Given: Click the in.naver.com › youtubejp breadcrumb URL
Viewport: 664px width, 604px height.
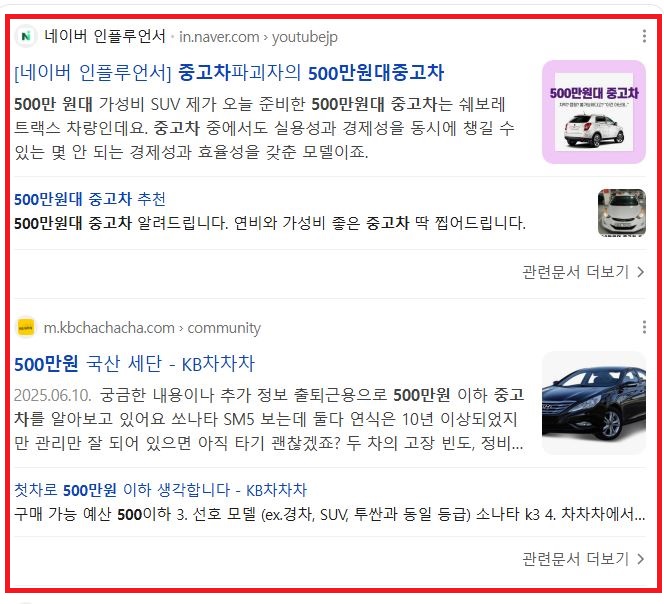Looking at the screenshot, I should click(x=258, y=37).
